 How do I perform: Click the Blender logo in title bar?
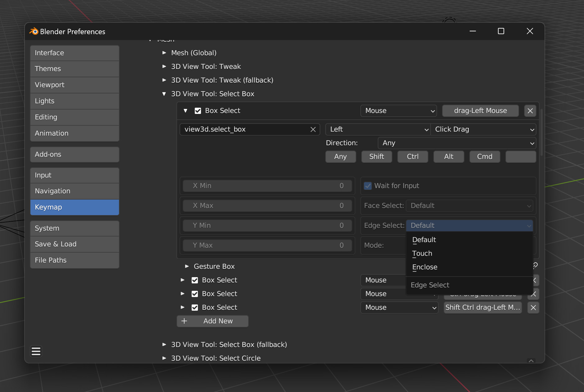34,31
